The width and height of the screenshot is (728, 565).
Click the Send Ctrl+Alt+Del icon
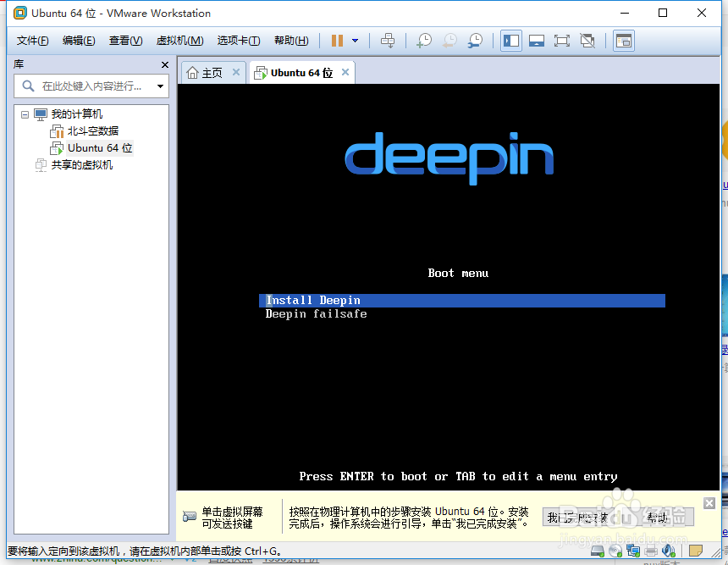click(x=388, y=40)
